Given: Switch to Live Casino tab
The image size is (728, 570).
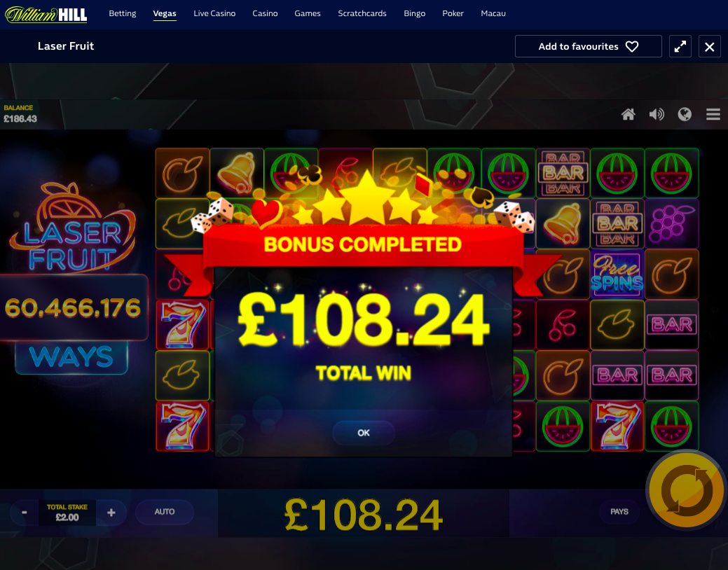Looking at the screenshot, I should coord(214,13).
